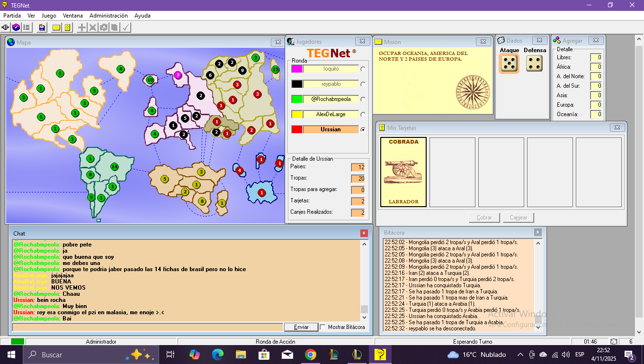Click the chat message input field
Image resolution: width=644 pixels, height=364 pixels.
(147, 327)
